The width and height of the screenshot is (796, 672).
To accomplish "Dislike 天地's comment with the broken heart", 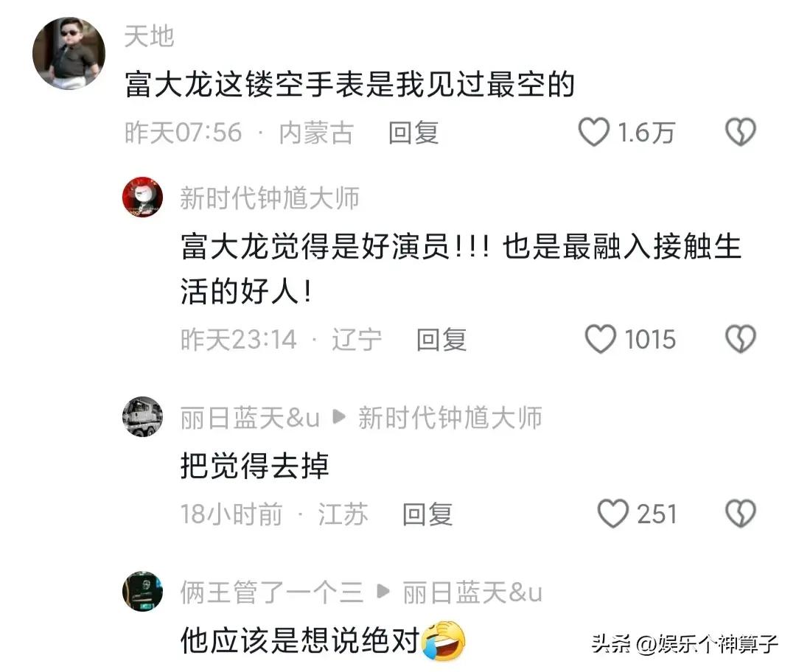I will [x=740, y=132].
